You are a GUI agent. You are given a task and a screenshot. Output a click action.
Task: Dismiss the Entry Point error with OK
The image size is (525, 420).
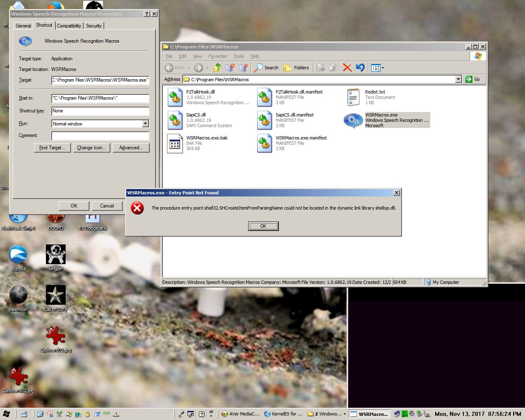coord(263,226)
